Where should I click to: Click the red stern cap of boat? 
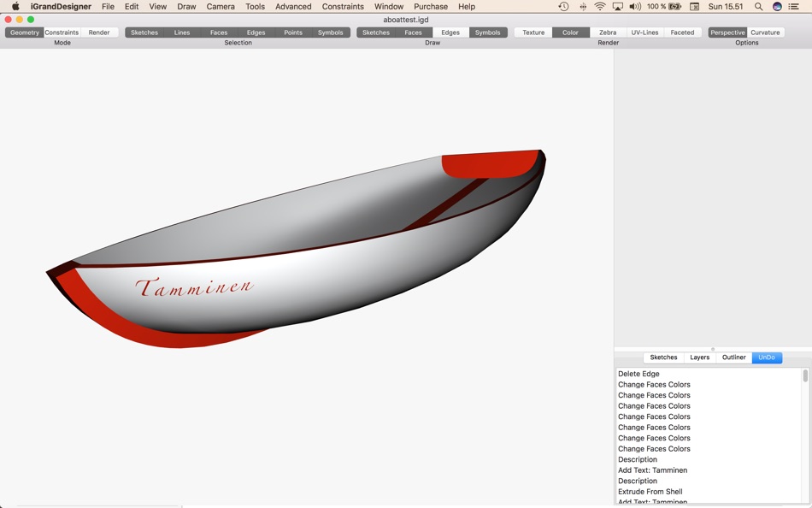click(489, 164)
